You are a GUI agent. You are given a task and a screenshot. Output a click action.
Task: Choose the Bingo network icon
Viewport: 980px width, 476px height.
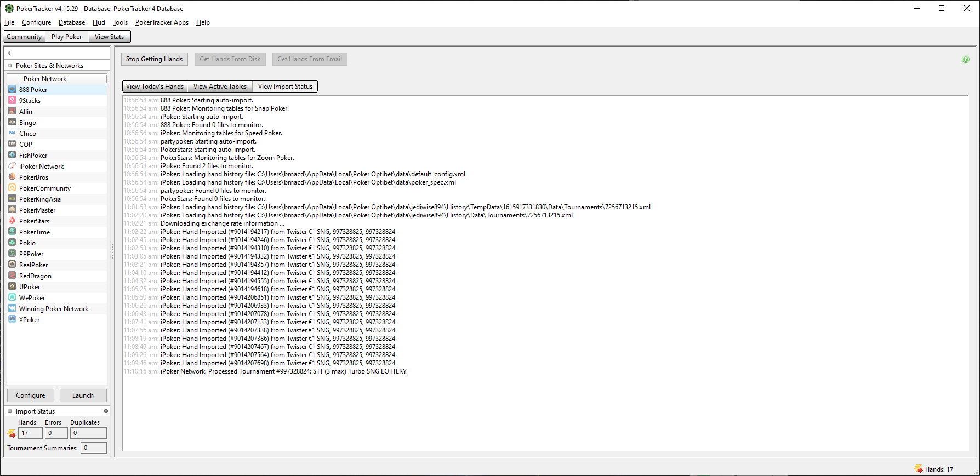pyautogui.click(x=12, y=122)
